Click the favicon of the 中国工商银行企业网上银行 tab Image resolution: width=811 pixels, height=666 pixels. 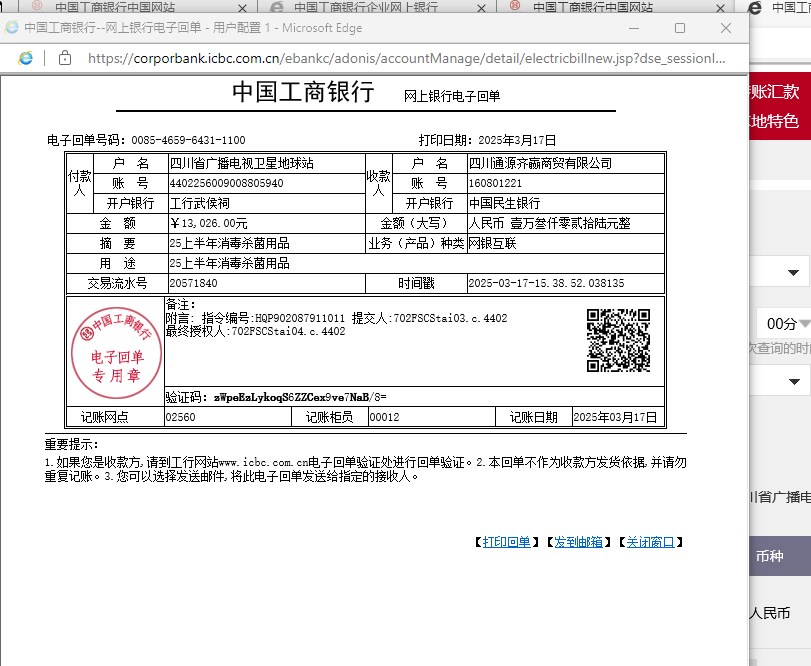click(277, 7)
